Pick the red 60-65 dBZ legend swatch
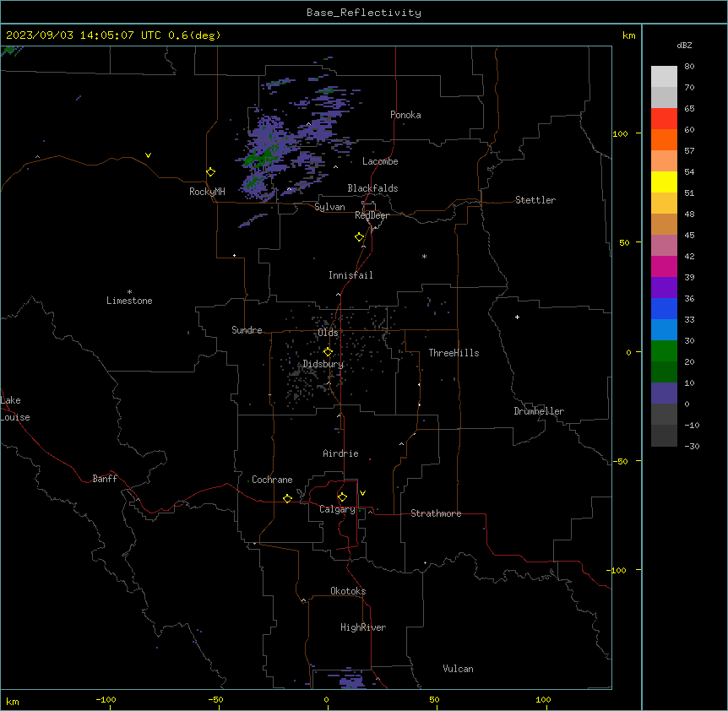728x711 pixels. point(664,118)
